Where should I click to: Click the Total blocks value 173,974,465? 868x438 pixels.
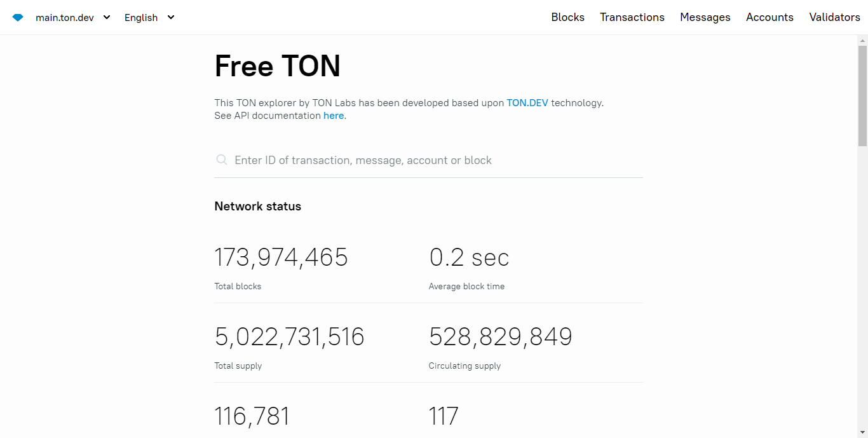(281, 257)
